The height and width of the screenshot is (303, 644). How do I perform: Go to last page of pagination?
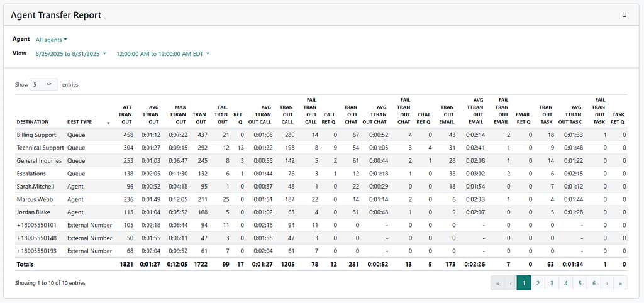(x=620, y=283)
